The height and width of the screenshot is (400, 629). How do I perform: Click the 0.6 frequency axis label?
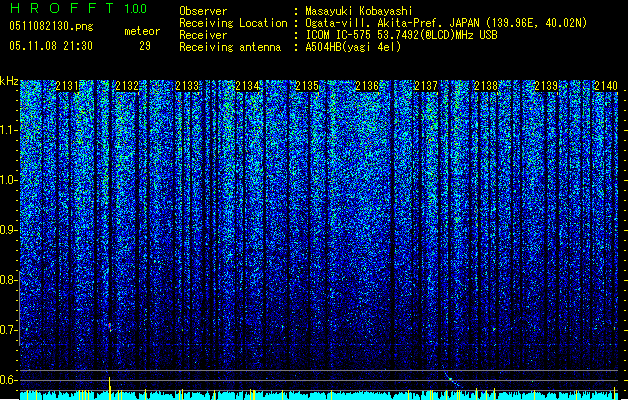point(9,380)
